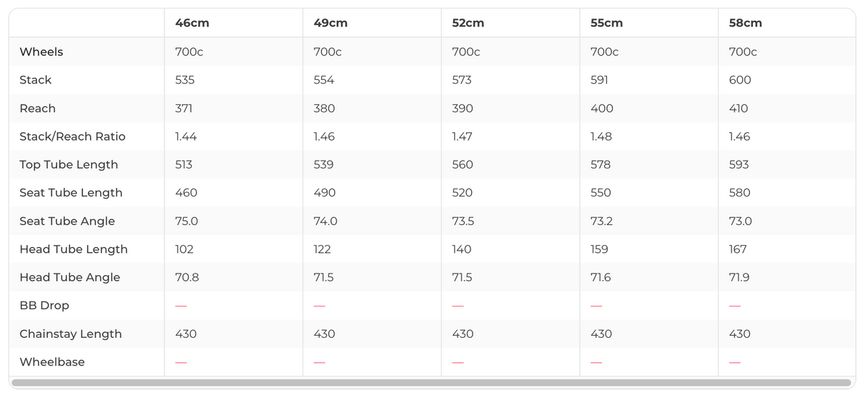868x400 pixels.
Task: Select the Top Tube Length label
Action: [69, 164]
